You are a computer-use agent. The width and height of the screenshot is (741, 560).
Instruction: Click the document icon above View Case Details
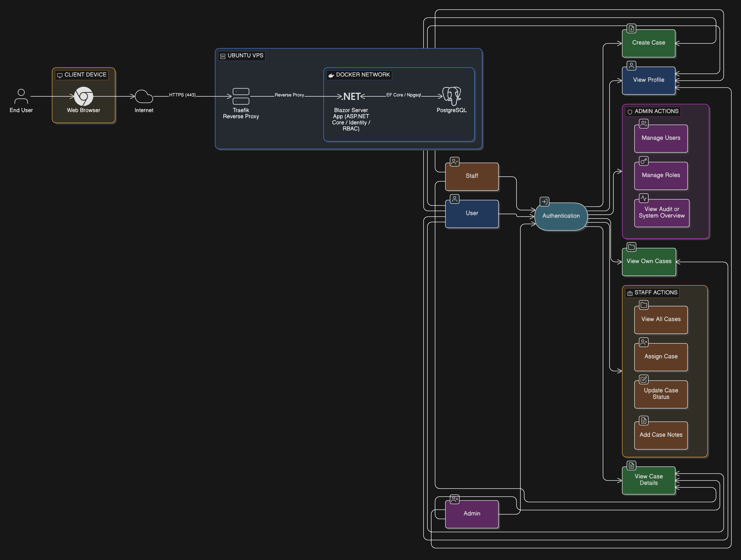point(631,466)
